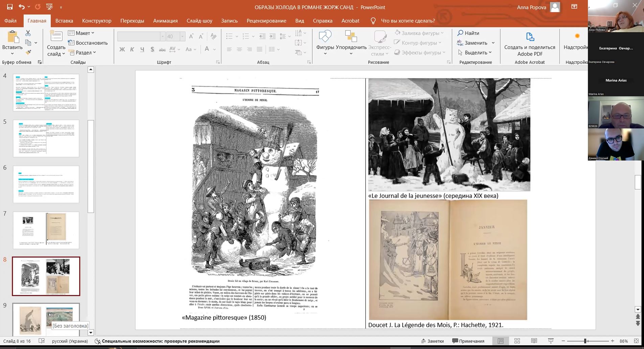
Task: Toggle underline formatting (Ч)
Action: coord(142,49)
